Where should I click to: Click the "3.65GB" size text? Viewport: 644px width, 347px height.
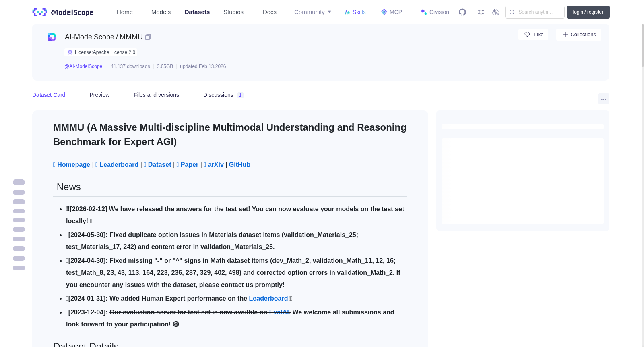pos(165,66)
